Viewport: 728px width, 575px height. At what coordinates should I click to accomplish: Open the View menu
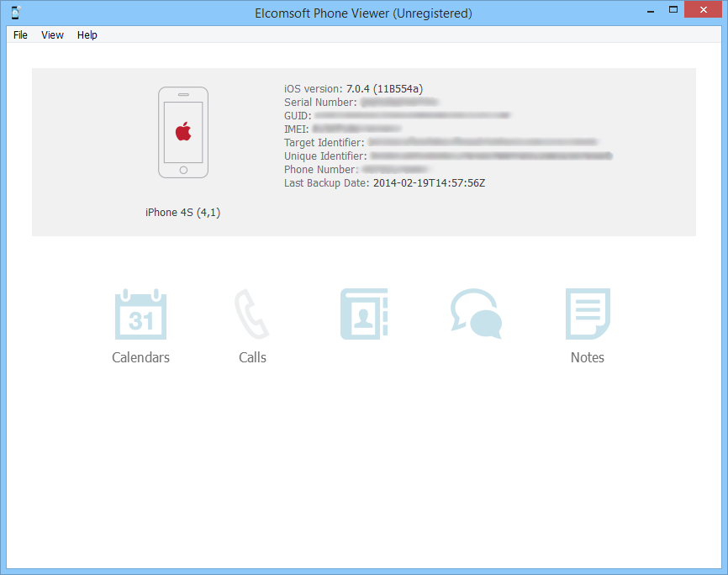pos(52,34)
